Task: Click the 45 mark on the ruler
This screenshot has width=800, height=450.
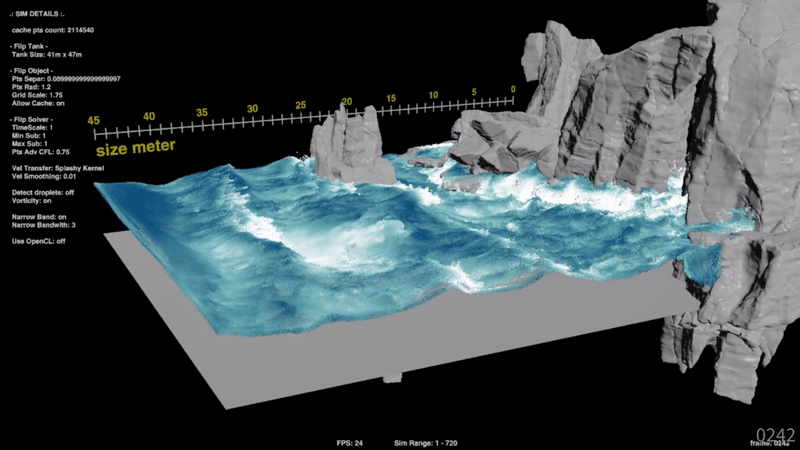Action: [94, 120]
